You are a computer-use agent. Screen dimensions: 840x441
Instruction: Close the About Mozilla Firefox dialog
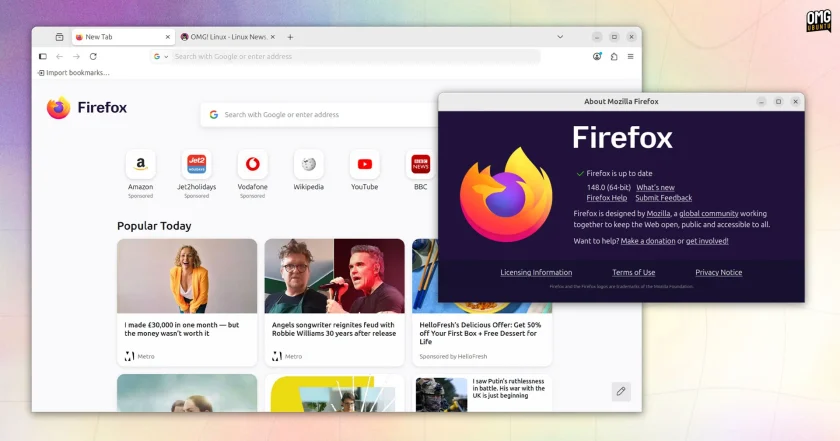point(796,101)
